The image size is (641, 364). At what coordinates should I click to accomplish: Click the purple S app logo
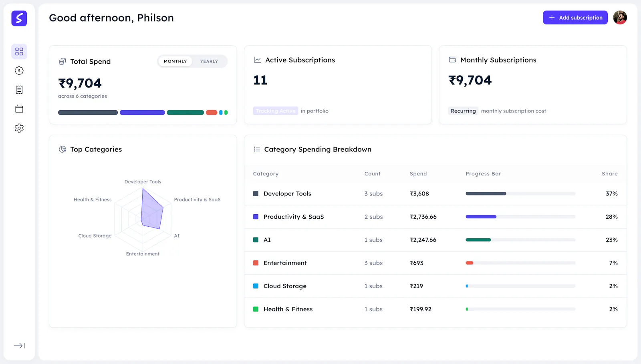[x=19, y=18]
